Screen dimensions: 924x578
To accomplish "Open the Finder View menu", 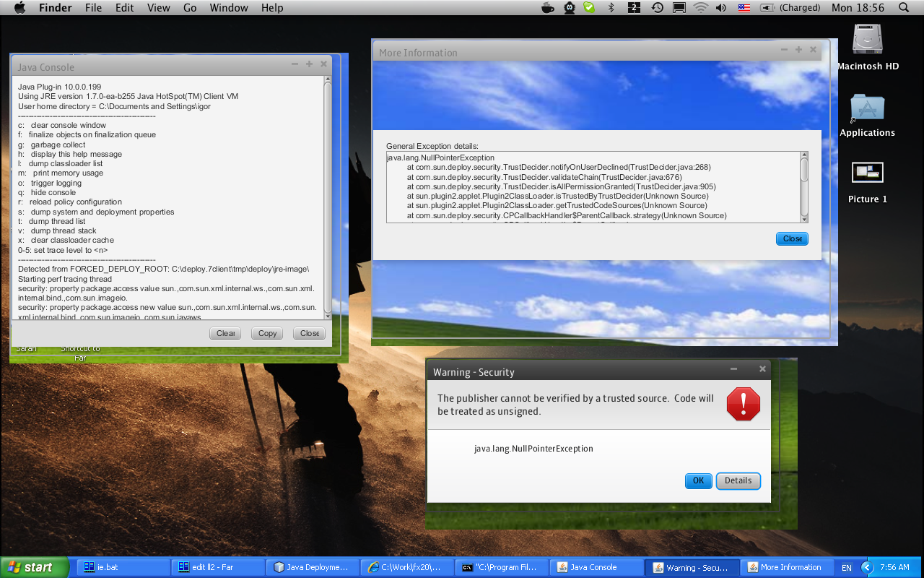I will [158, 8].
